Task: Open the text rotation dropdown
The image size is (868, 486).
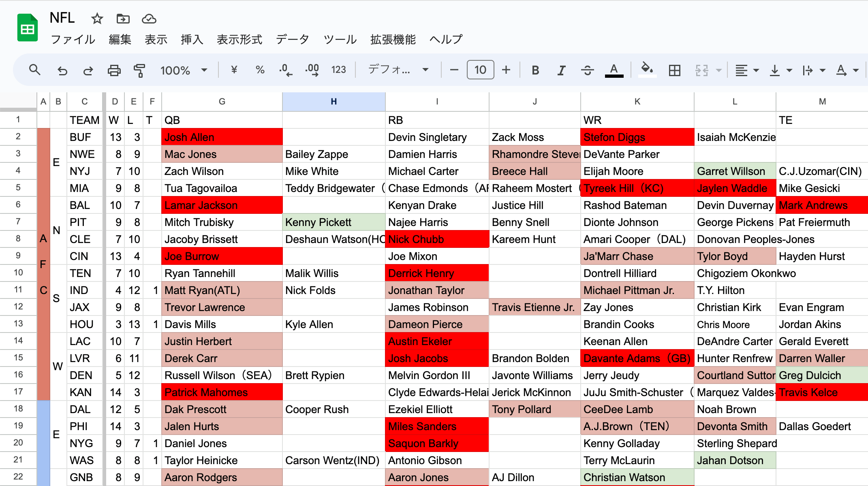Action: [847, 70]
